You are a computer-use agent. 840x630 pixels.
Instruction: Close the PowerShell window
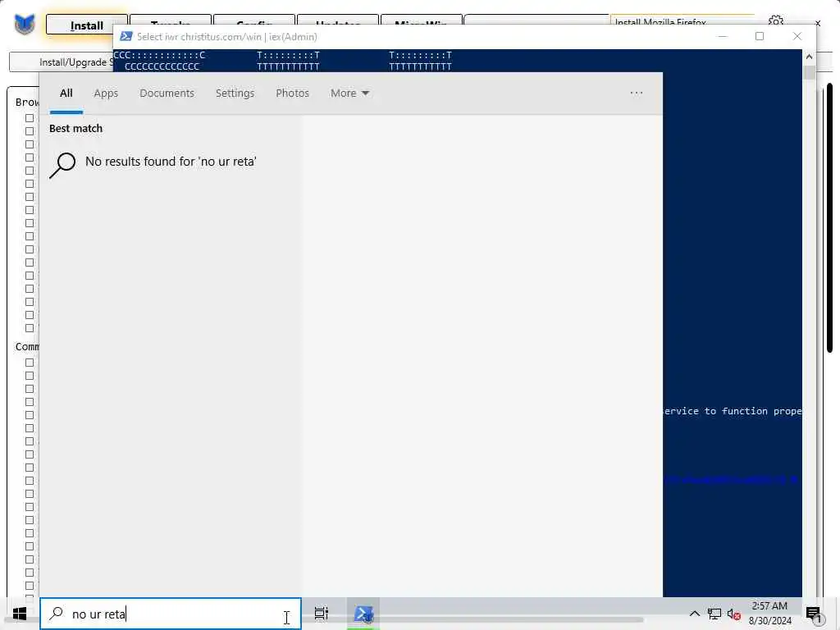pos(797,36)
